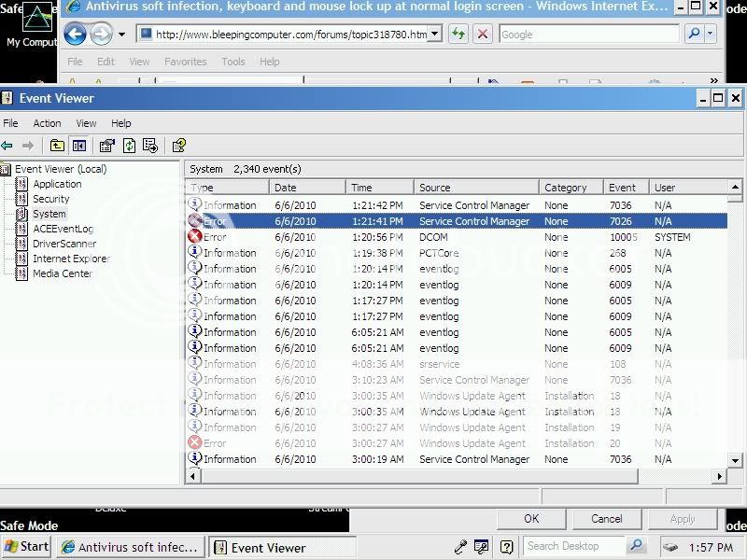
Task: Select the DriverScanner log
Action: 64,244
